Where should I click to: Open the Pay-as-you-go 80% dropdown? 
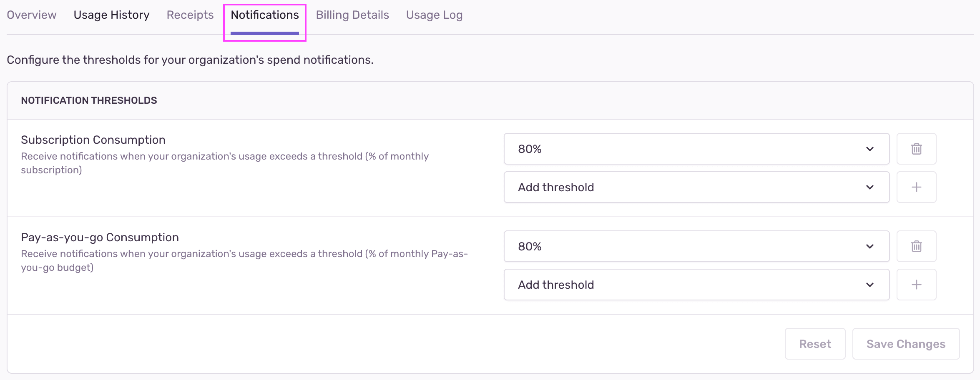pyautogui.click(x=696, y=246)
